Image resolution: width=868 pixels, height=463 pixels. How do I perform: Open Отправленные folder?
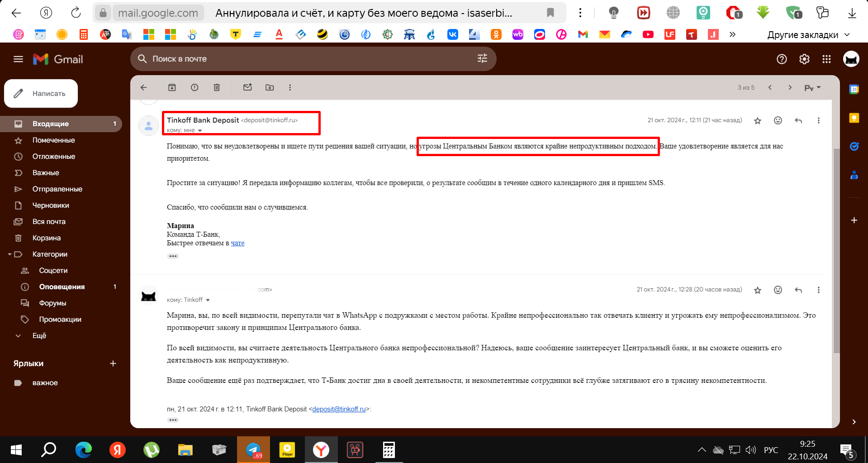click(61, 189)
